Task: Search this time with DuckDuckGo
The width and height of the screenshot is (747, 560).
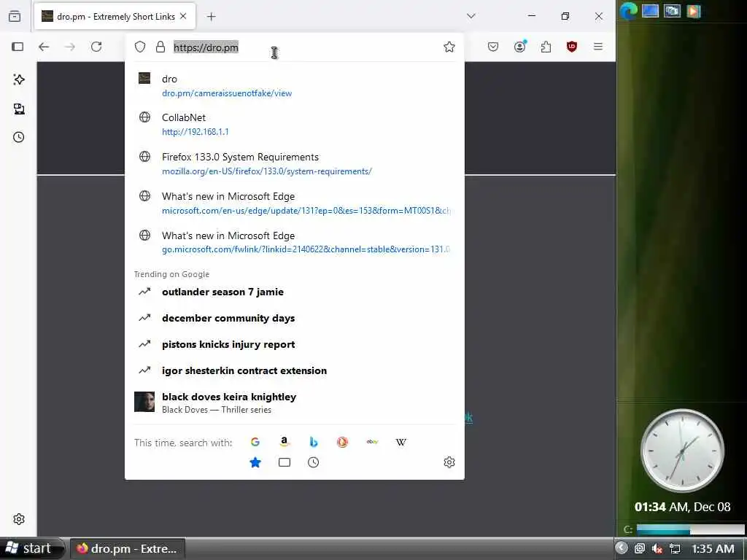Action: (343, 442)
